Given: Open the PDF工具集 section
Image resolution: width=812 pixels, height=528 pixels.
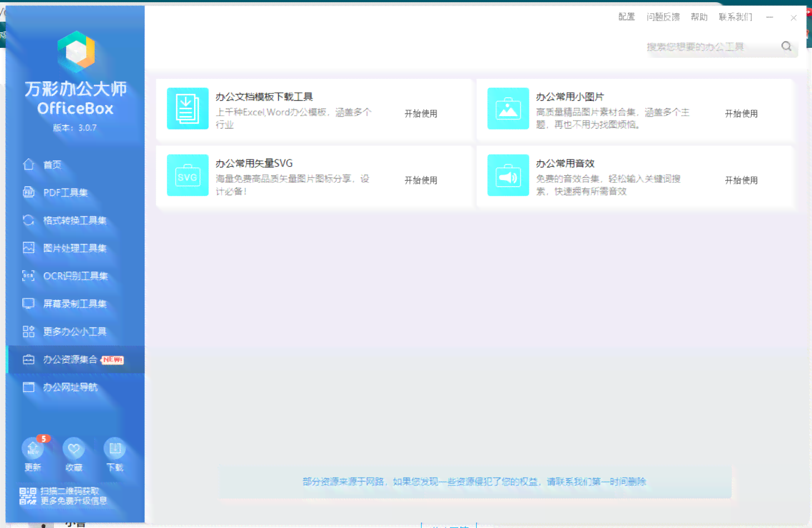Looking at the screenshot, I should pyautogui.click(x=75, y=192).
